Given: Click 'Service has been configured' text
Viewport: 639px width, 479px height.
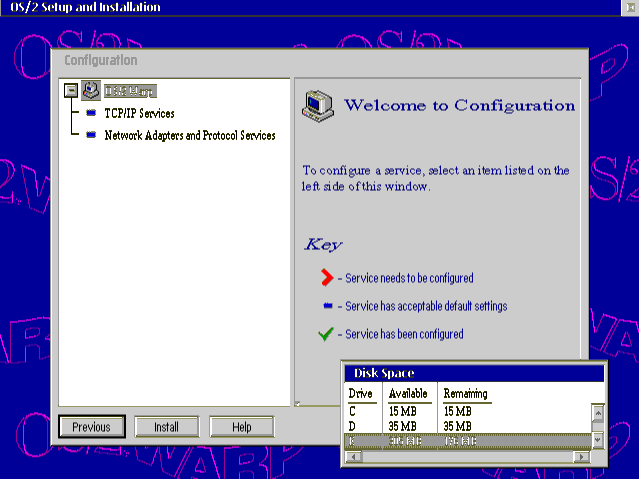Looking at the screenshot, I should (x=404, y=334).
